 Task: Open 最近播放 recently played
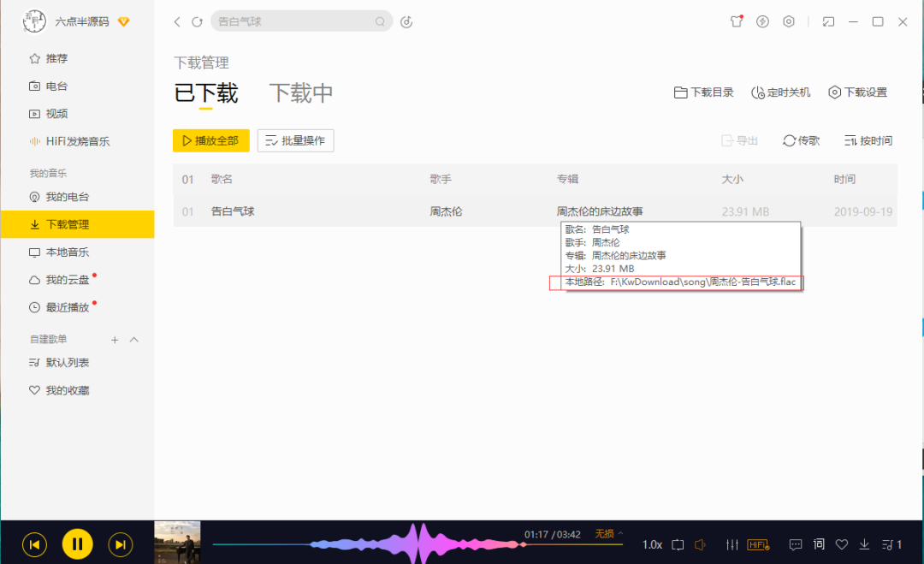pos(60,307)
